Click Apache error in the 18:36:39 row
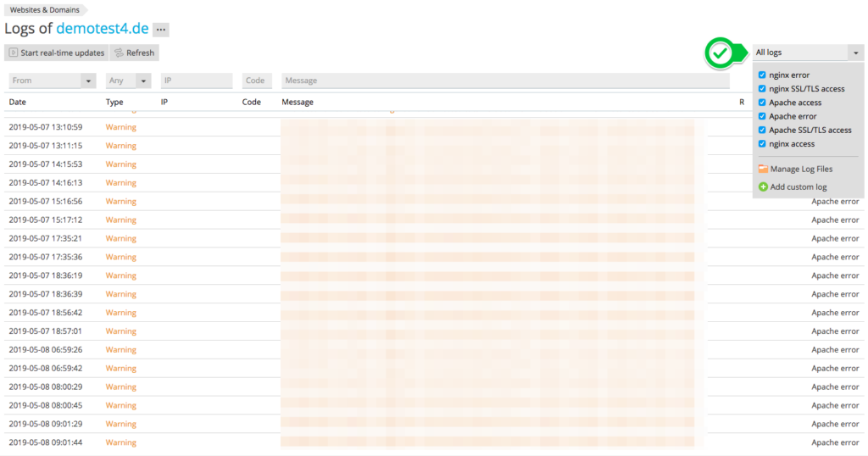868x456 pixels. [x=835, y=294]
